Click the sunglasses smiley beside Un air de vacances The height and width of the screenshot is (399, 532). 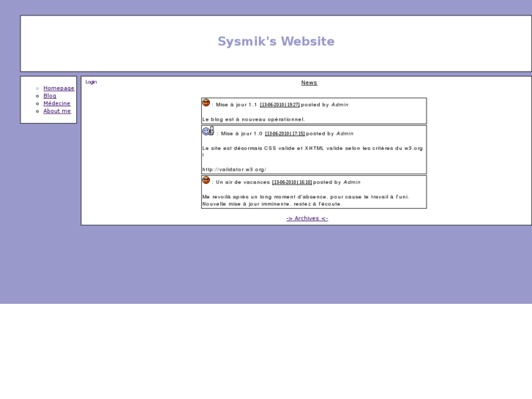(x=206, y=180)
